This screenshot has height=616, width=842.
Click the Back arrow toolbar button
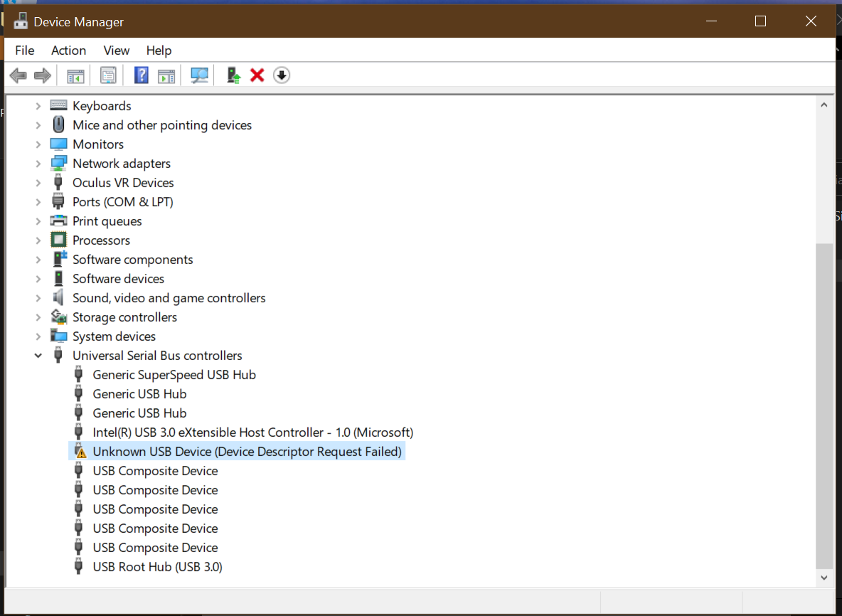(18, 75)
